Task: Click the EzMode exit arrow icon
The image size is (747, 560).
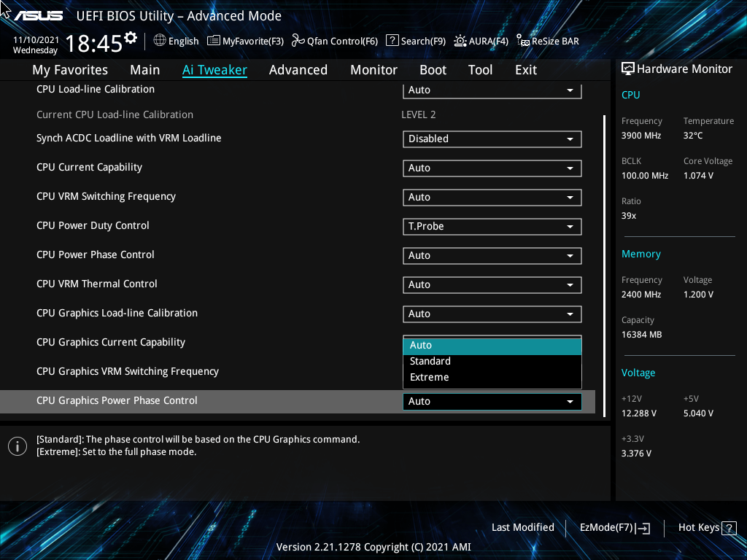Action: point(643,528)
